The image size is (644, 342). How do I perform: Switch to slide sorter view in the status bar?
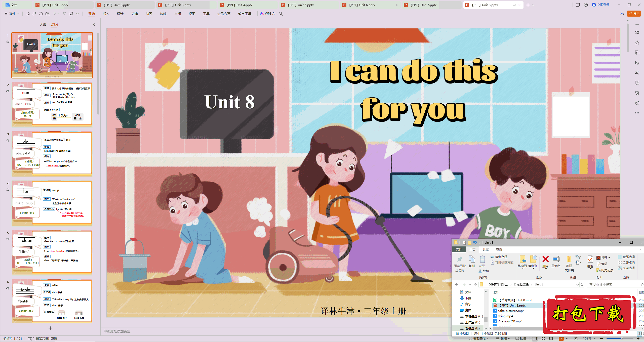point(543,338)
